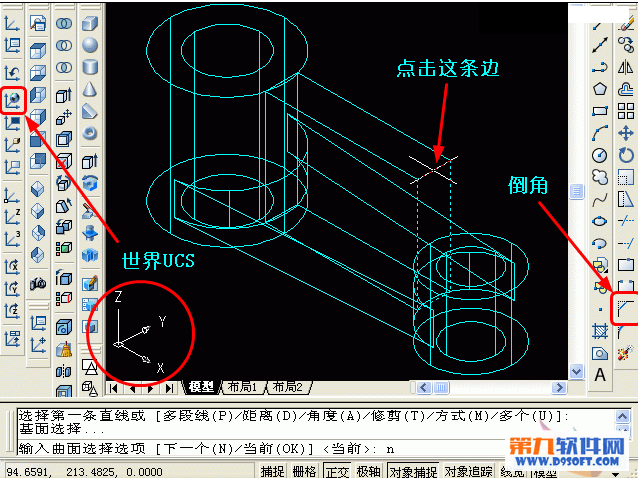Select the Polygon draw tool
This screenshot has width=638, height=478.
click(x=600, y=89)
